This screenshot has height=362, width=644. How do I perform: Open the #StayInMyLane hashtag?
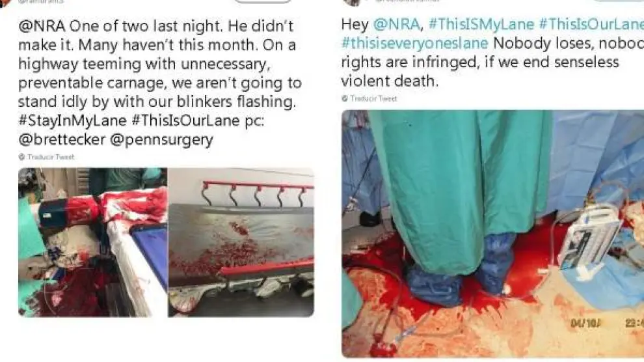click(x=72, y=121)
